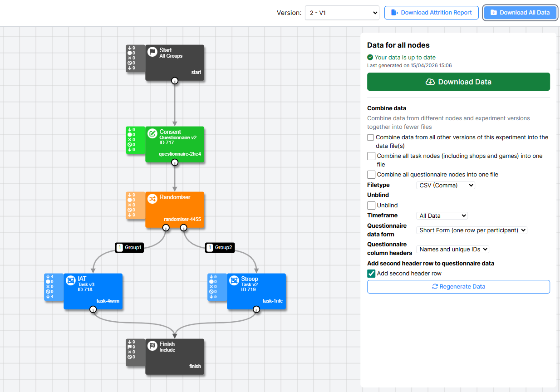Click Download All Data button
This screenshot has height=392, width=560.
(x=520, y=13)
